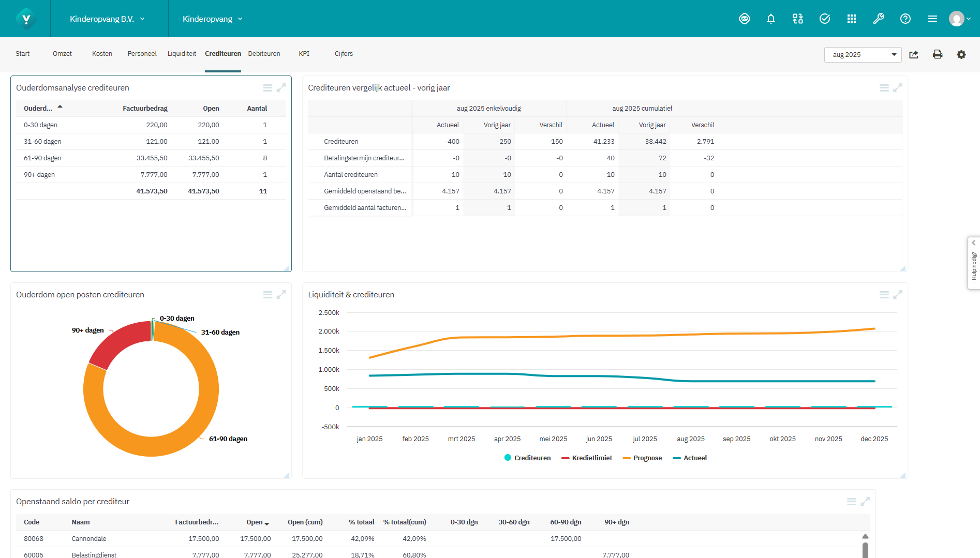Viewport: 980px width, 558px height.
Task: Open the apps grid menu
Action: pyautogui.click(x=851, y=19)
